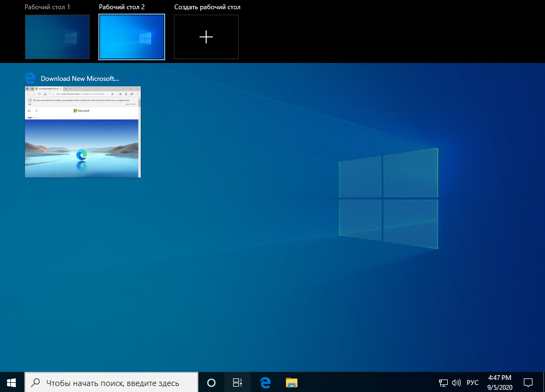Open the РУС input language switcher

tap(473, 382)
